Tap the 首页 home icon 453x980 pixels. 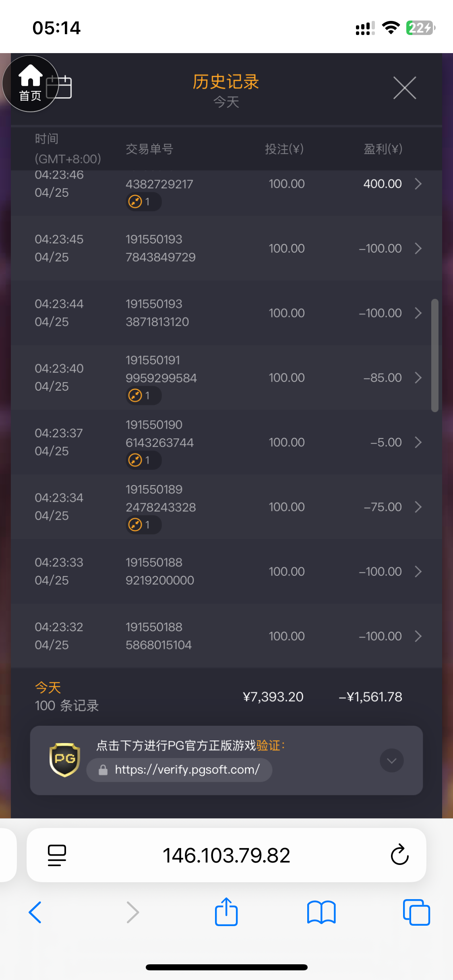[30, 83]
